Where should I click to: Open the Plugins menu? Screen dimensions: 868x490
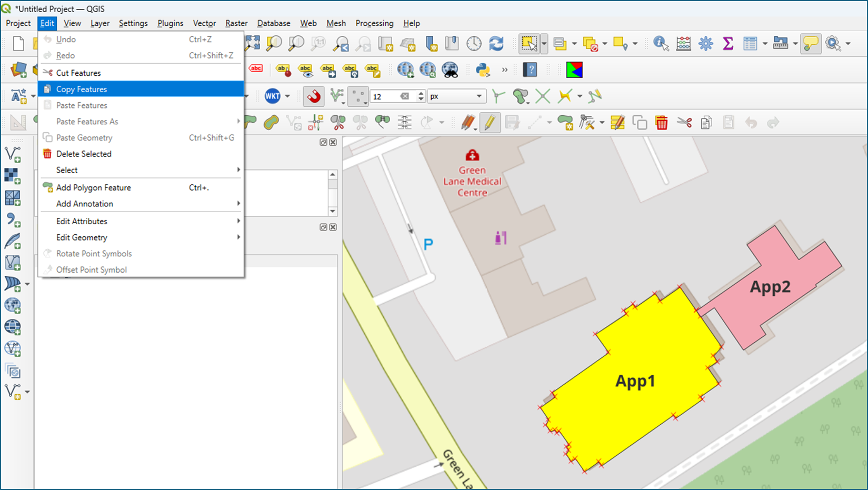170,23
